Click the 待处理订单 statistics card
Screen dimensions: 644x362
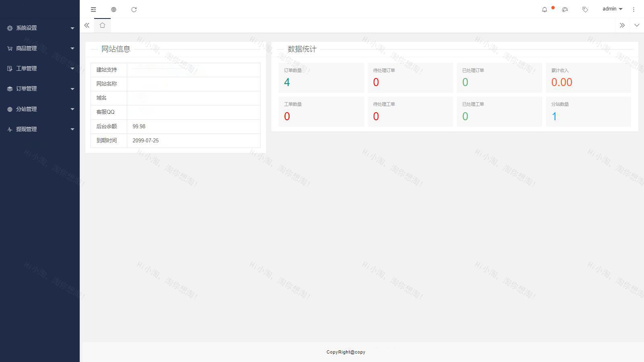pyautogui.click(x=410, y=78)
